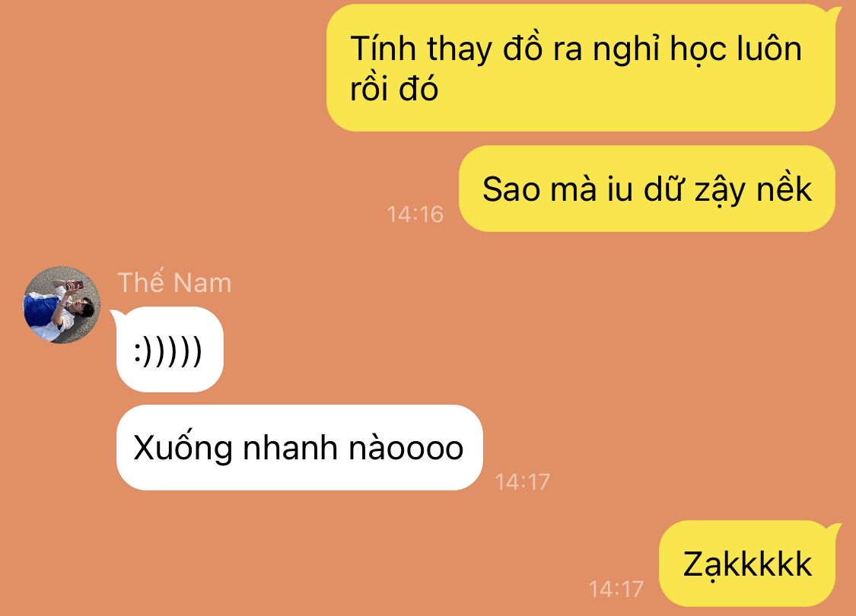Click the word "Tính" in top message
This screenshot has width=856, height=616.
click(x=383, y=49)
